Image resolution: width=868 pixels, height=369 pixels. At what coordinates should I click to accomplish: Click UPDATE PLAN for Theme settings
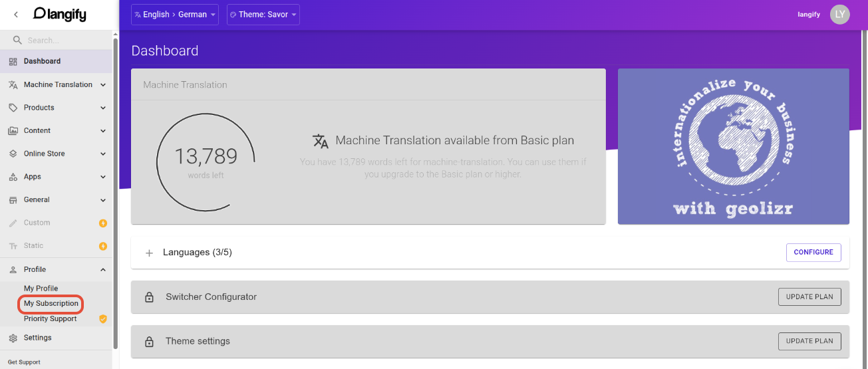click(809, 341)
